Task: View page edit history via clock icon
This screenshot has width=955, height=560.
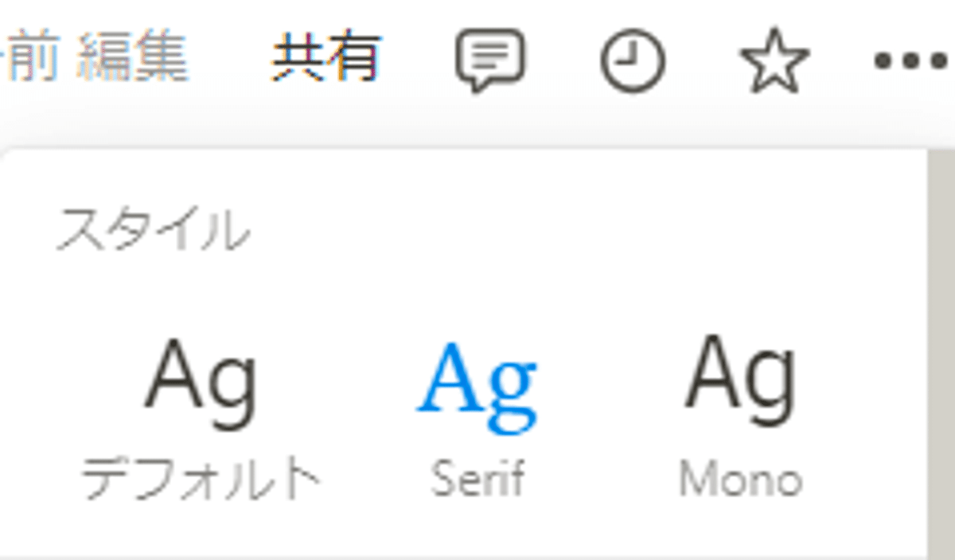Action: (632, 61)
